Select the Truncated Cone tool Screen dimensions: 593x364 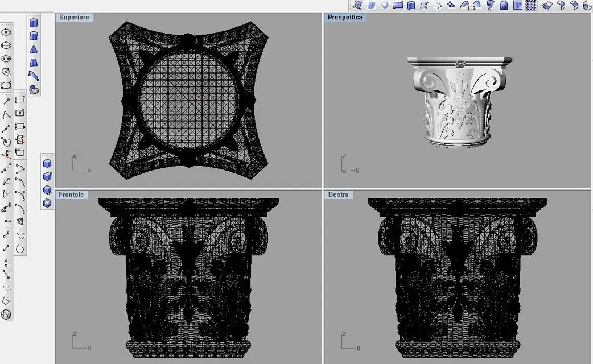coord(34,63)
